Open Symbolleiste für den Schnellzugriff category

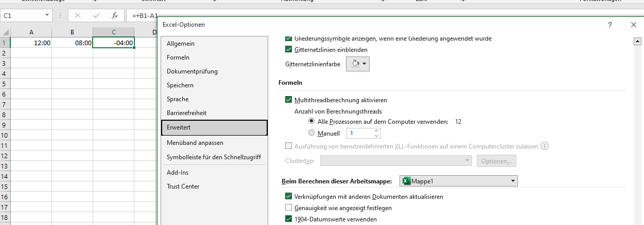(214, 157)
